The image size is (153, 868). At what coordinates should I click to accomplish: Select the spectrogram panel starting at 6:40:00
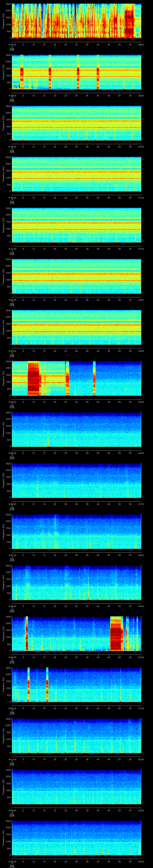click(x=77, y=174)
